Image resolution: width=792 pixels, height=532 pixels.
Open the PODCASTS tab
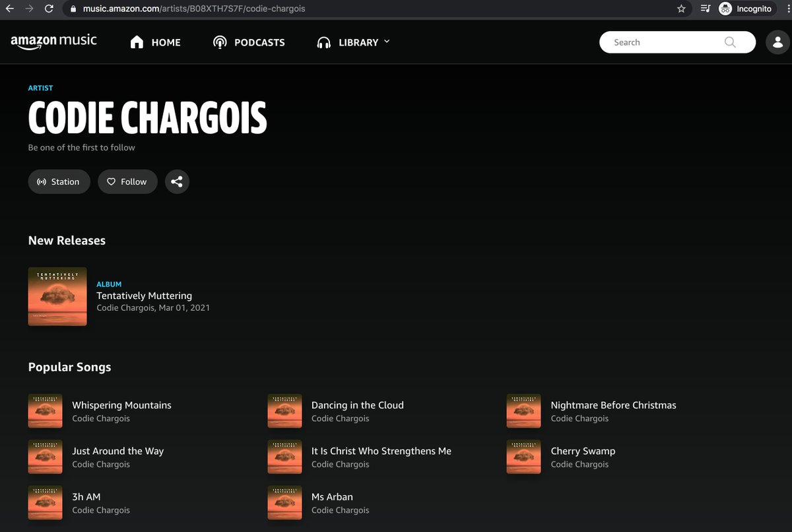point(249,42)
